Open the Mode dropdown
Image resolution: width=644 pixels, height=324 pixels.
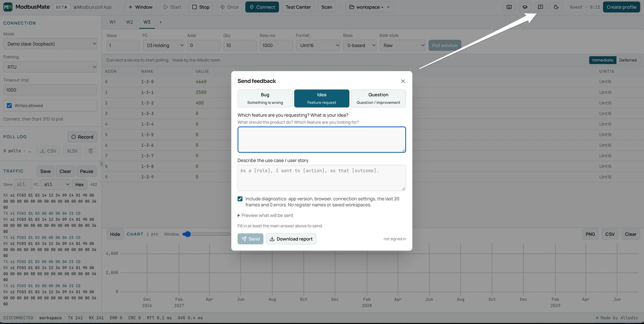50,44
